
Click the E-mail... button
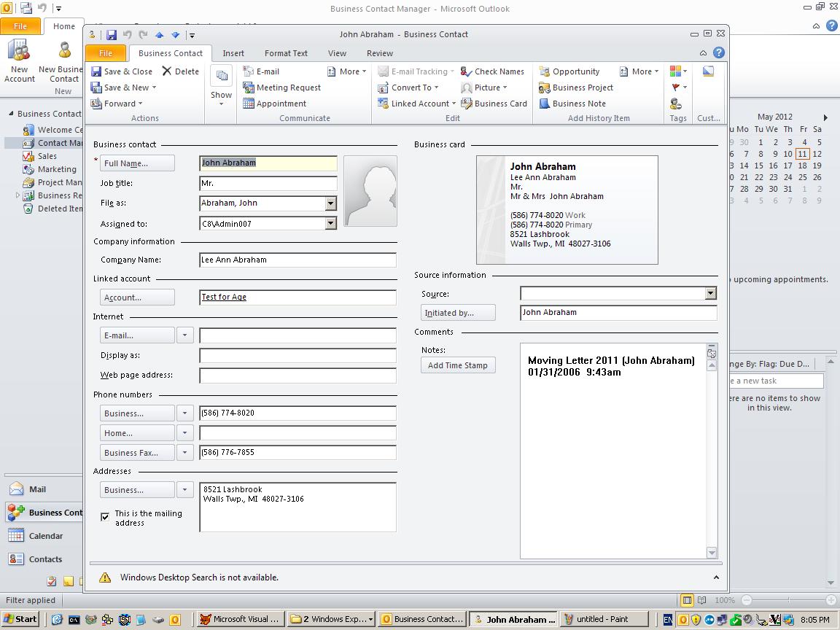tap(137, 335)
